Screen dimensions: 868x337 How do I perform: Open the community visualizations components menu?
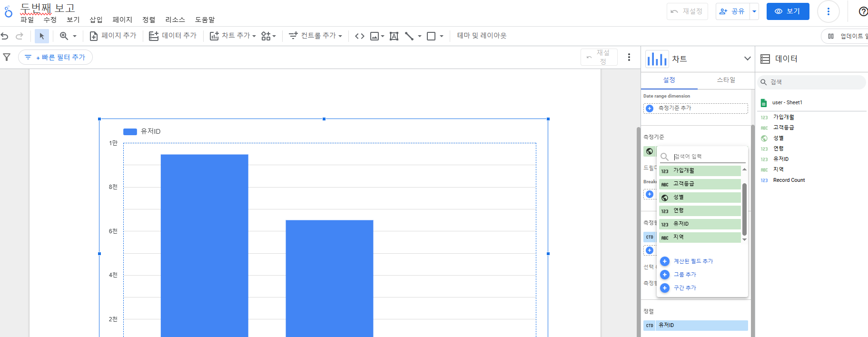point(268,36)
